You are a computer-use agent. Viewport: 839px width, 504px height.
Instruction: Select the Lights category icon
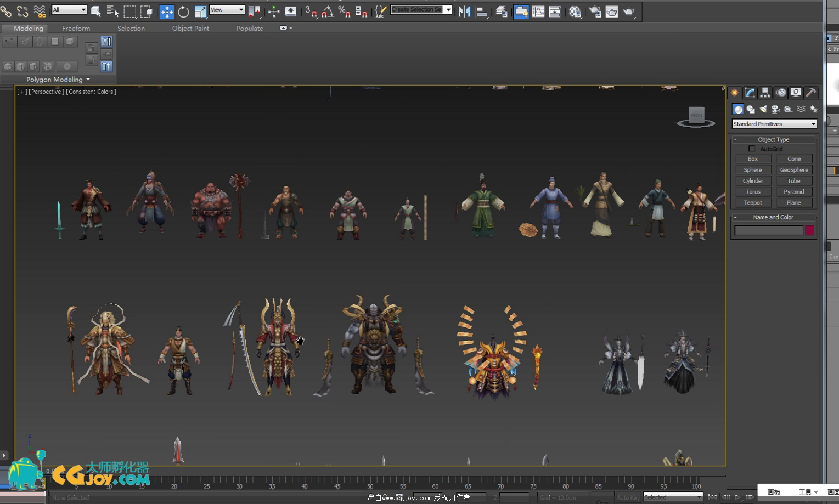(x=763, y=110)
